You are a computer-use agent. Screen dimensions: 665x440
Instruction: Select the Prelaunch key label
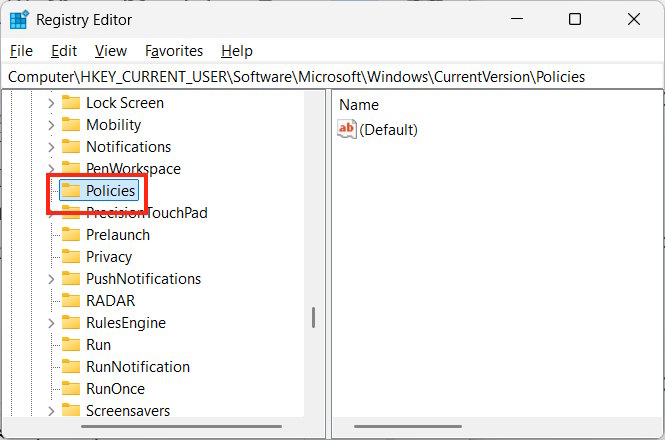point(118,235)
